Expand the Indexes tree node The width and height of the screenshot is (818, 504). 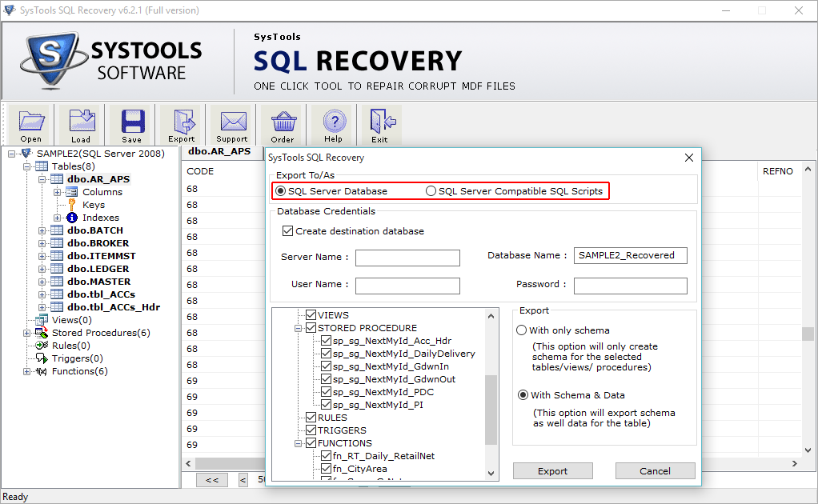tap(57, 218)
